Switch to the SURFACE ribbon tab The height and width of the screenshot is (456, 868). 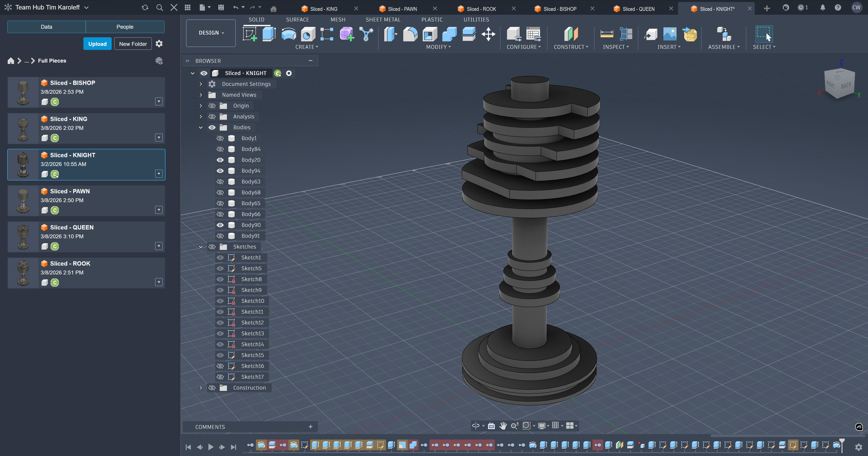pyautogui.click(x=297, y=19)
